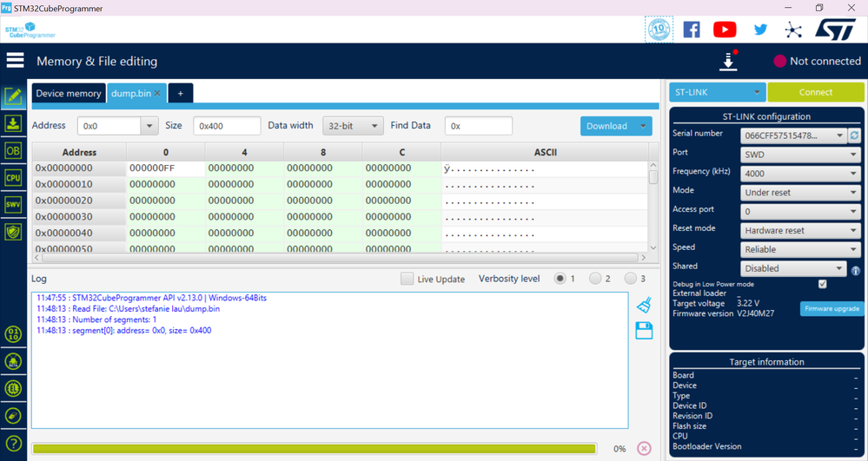Select address row 0x00000040
868x461 pixels.
point(78,233)
